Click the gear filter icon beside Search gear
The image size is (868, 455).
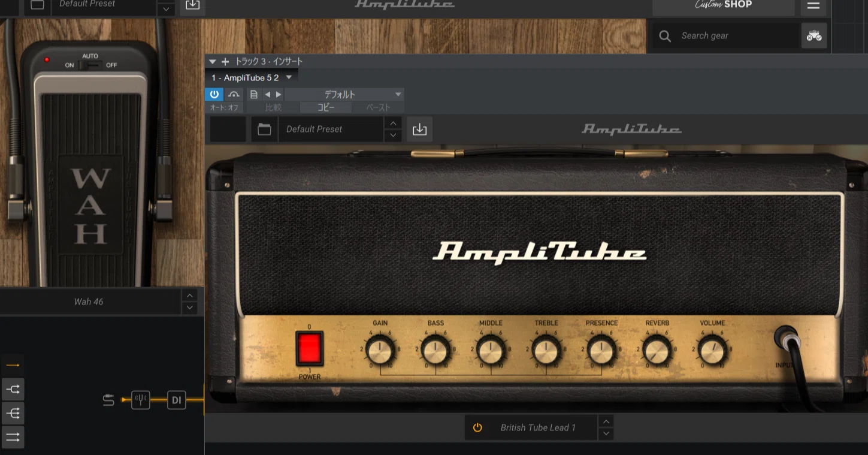pos(814,36)
